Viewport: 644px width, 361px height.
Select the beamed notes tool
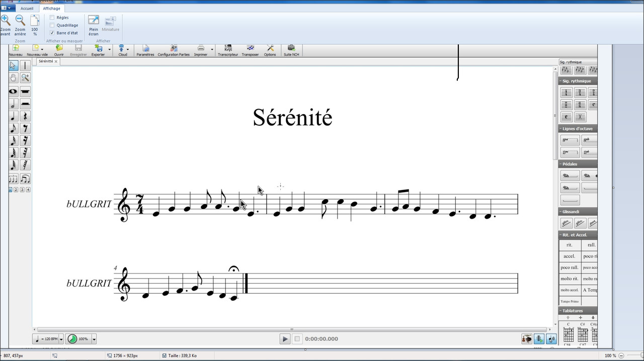(x=25, y=179)
